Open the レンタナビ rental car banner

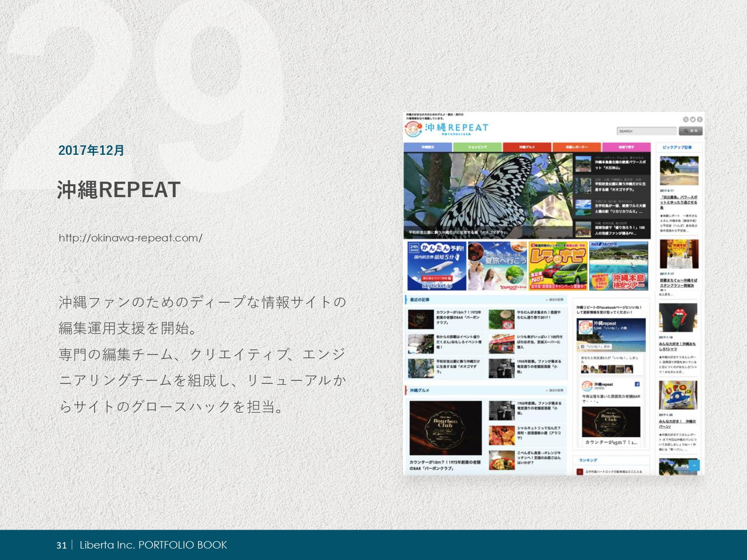558,266
